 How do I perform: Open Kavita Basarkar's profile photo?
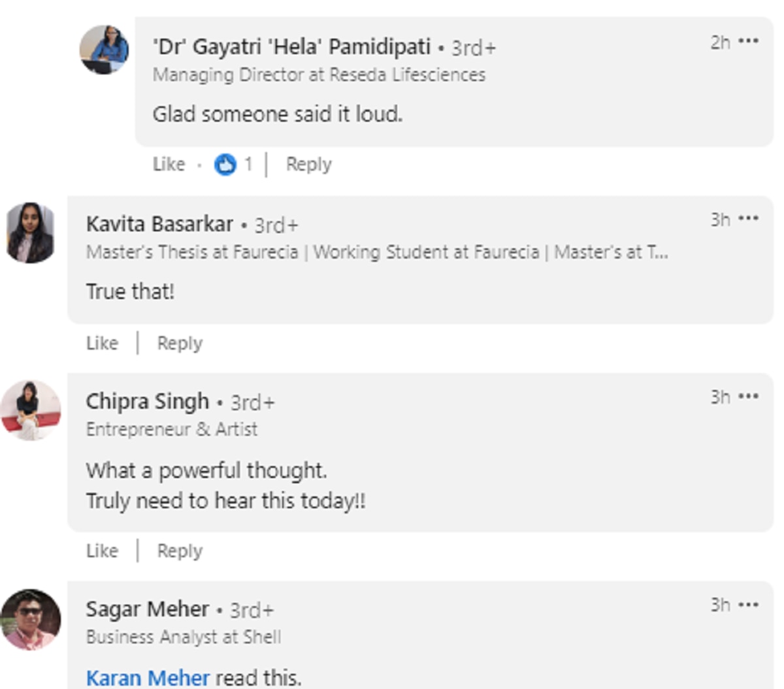point(30,232)
